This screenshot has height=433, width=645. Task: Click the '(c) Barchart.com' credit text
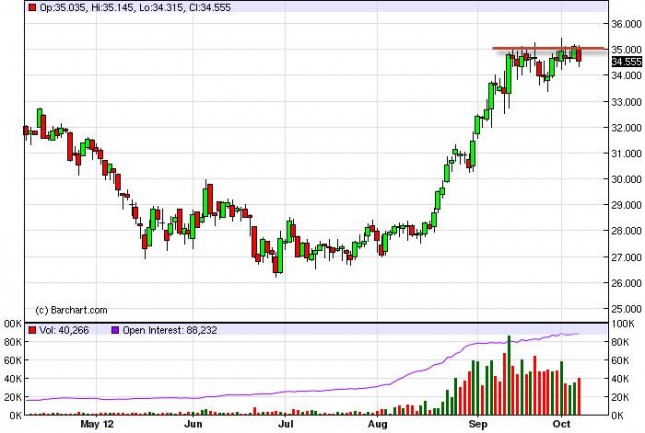72,310
